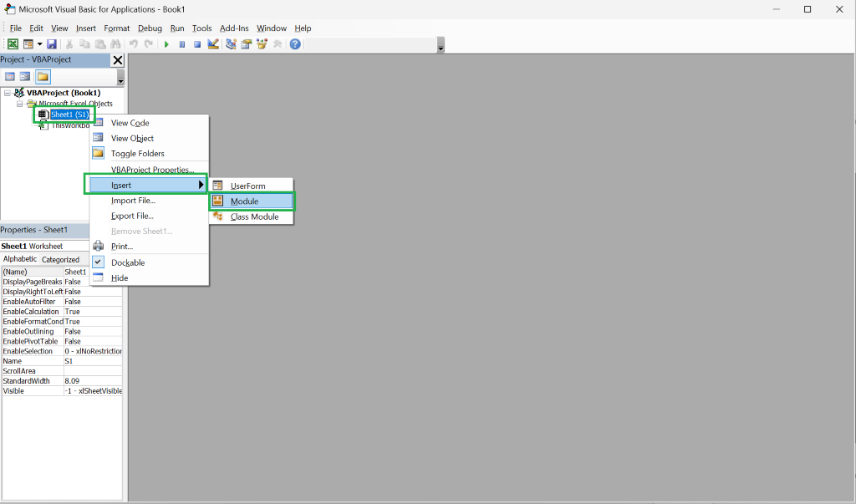
Task: Open the View menu
Action: (x=59, y=28)
